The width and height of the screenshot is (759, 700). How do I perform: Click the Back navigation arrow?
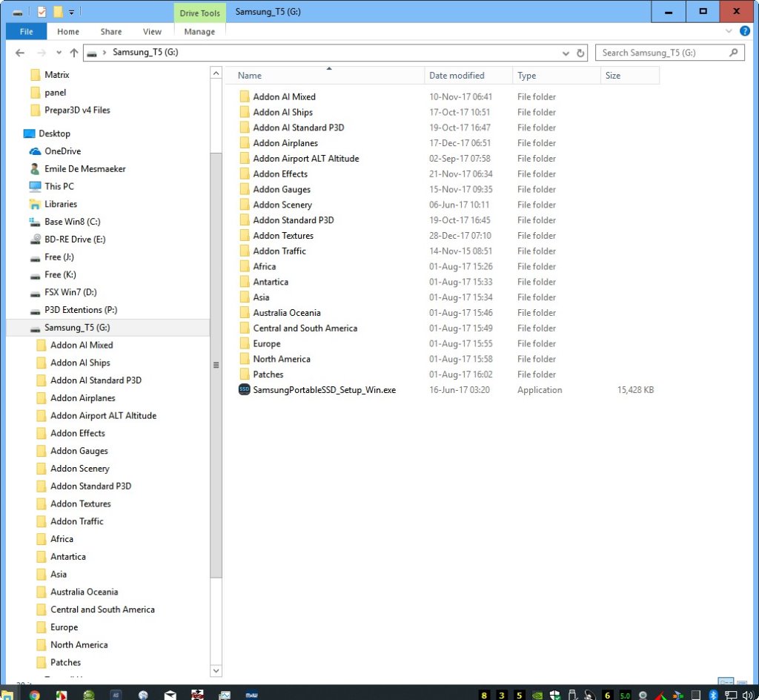[x=20, y=53]
